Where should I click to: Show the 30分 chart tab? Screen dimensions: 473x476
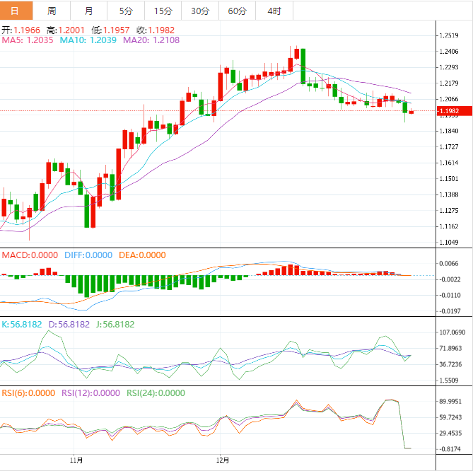point(200,11)
